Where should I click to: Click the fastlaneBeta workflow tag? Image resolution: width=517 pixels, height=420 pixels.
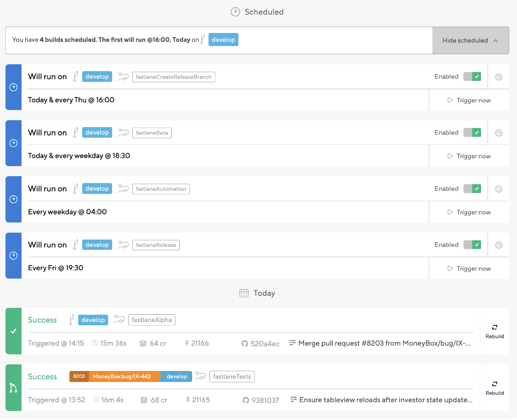tap(152, 133)
